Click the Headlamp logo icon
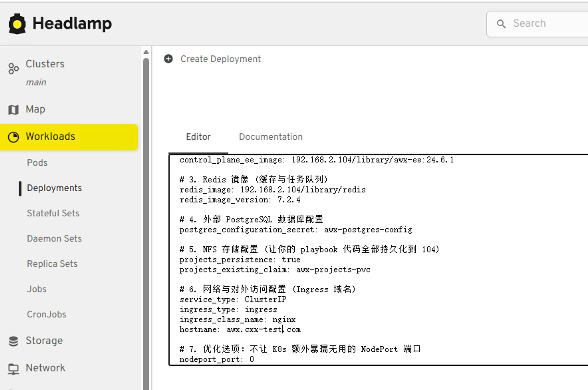 point(17,24)
